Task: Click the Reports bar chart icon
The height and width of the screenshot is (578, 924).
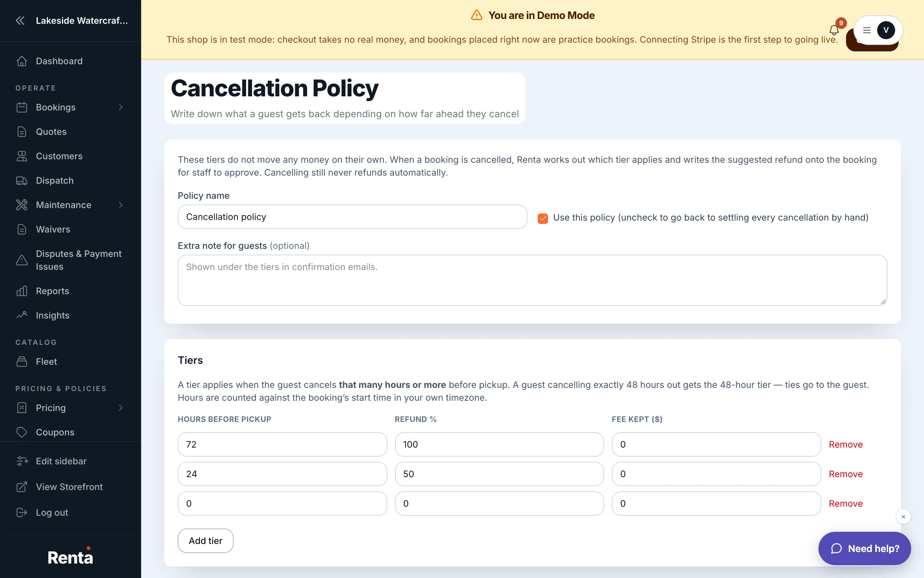Action: coord(22,291)
